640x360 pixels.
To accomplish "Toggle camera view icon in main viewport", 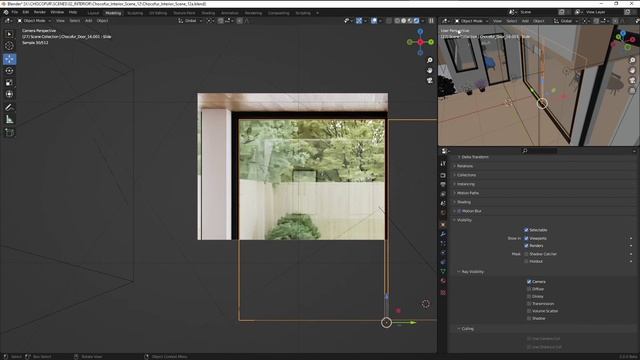I will [429, 81].
